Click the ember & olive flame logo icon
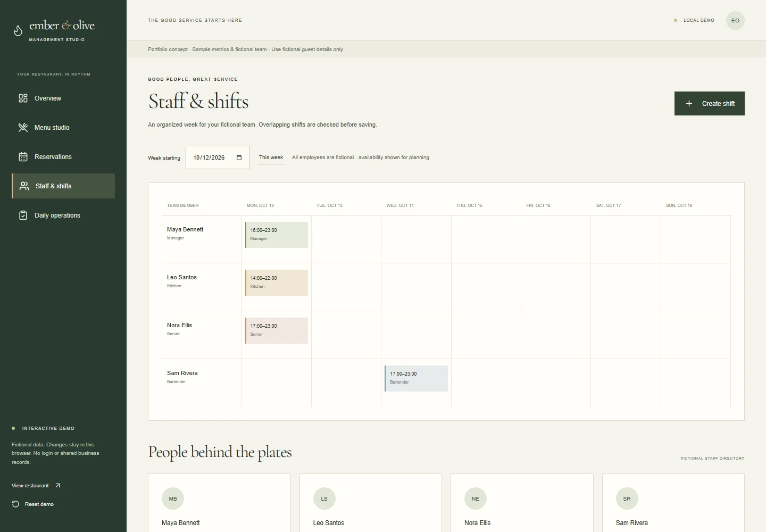766x532 pixels. coord(18,30)
